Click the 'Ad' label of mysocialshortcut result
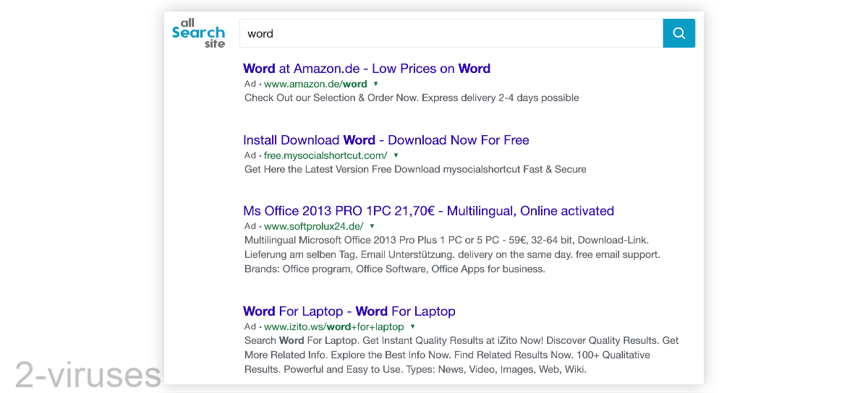 coord(250,155)
